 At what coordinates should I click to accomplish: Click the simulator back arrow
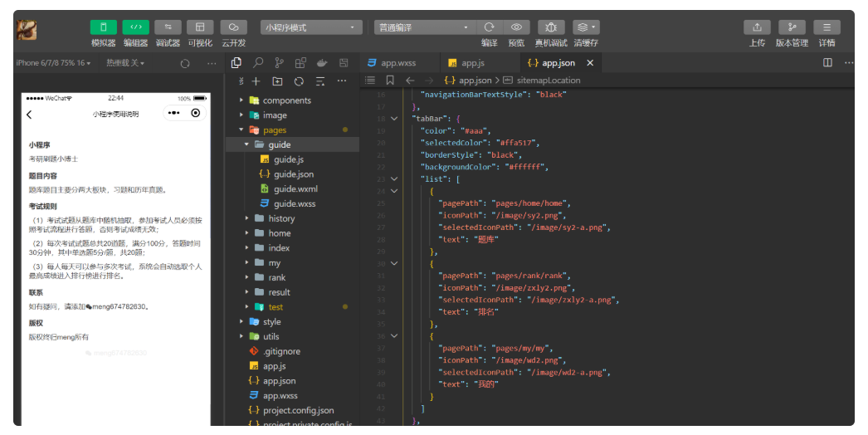pyautogui.click(x=29, y=115)
